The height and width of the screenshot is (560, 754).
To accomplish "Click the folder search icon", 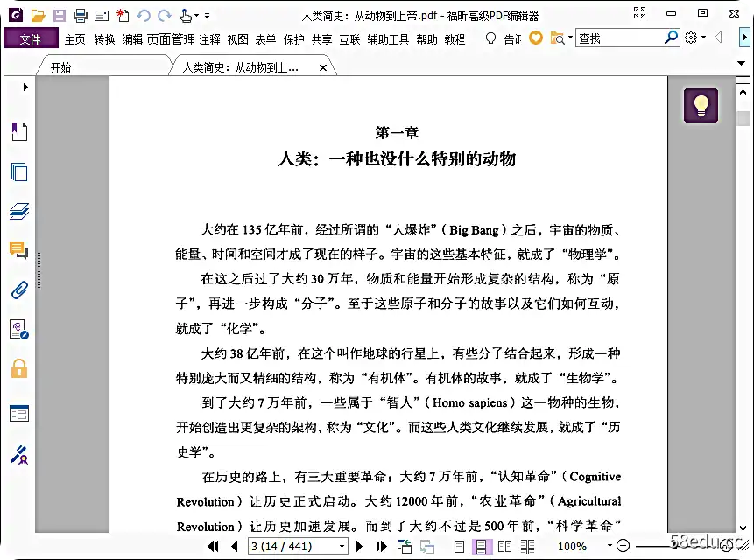I will (557, 38).
